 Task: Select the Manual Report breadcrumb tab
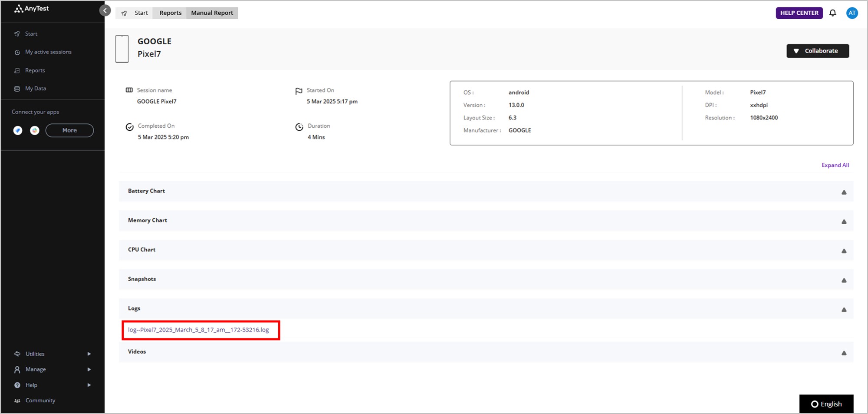click(x=212, y=13)
